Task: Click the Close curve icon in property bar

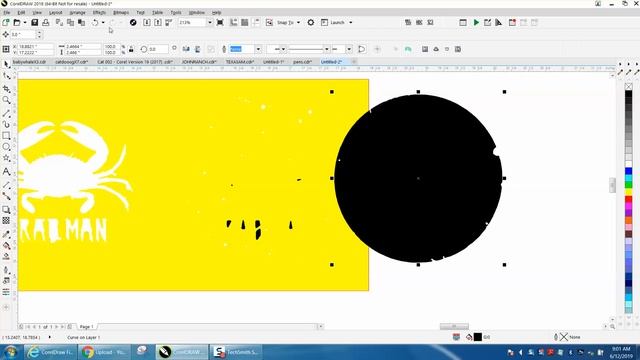Action: tap(362, 49)
